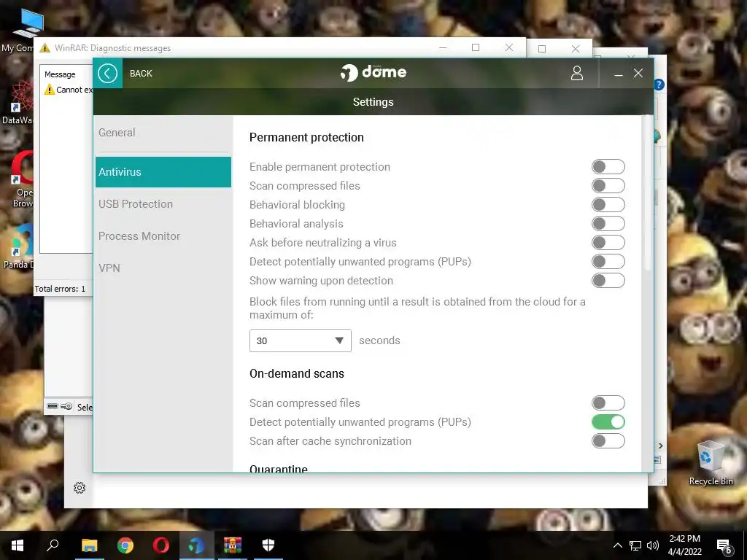Minimize the Panda Dome window
Viewport: 747px width, 560px height.
[619, 74]
